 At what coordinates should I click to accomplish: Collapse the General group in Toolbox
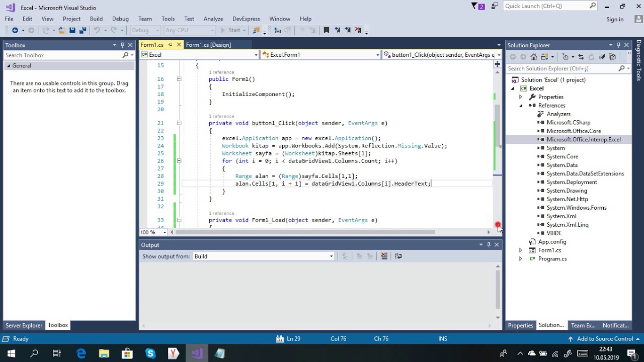(9, 66)
